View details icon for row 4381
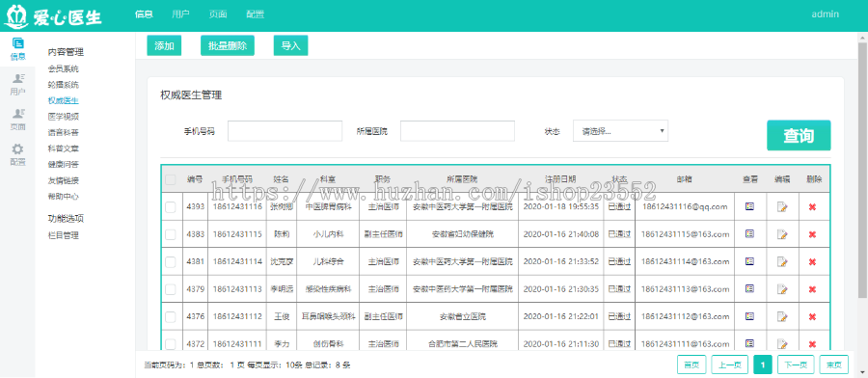868x378 pixels. tap(749, 261)
